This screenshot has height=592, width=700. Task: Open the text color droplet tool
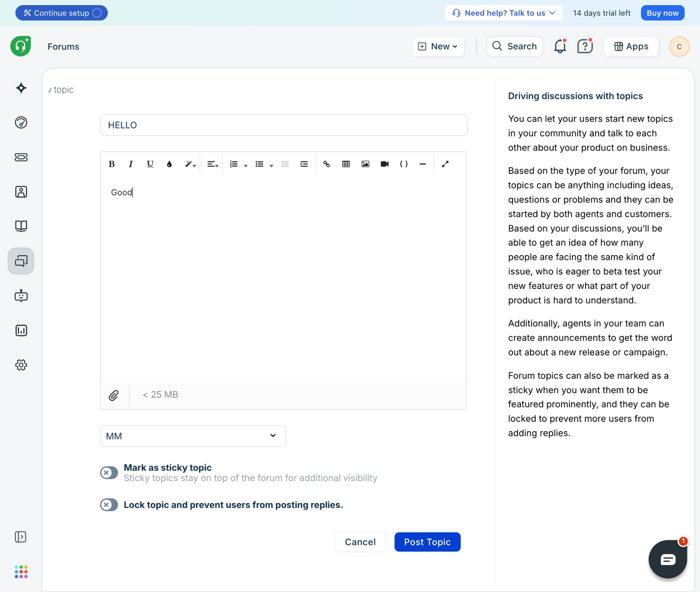click(169, 164)
